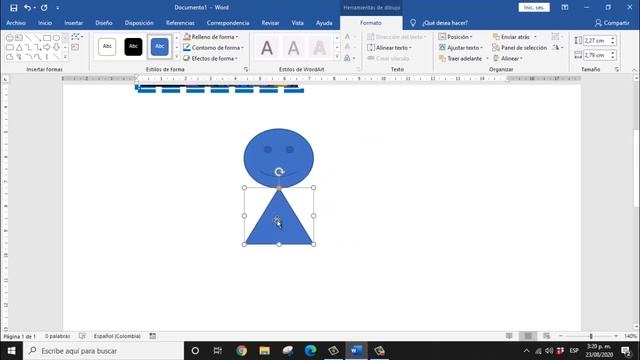Viewport: 640px width, 360px height.
Task: Switch to the Referencias tab
Action: pyautogui.click(x=180, y=23)
